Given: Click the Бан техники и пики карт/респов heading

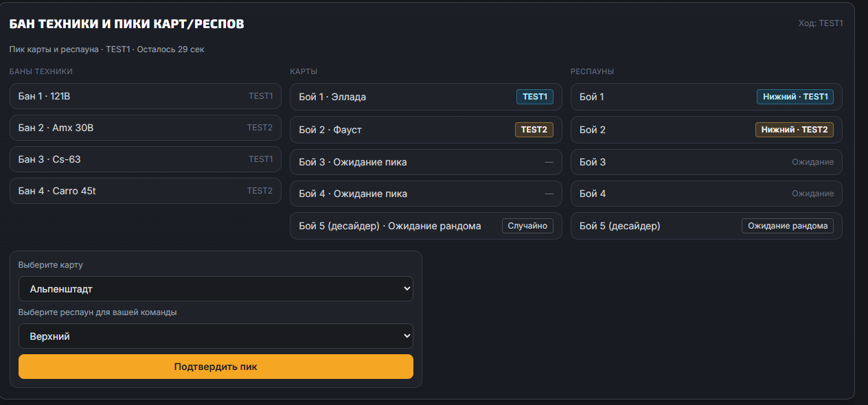Looking at the screenshot, I should click(x=126, y=24).
